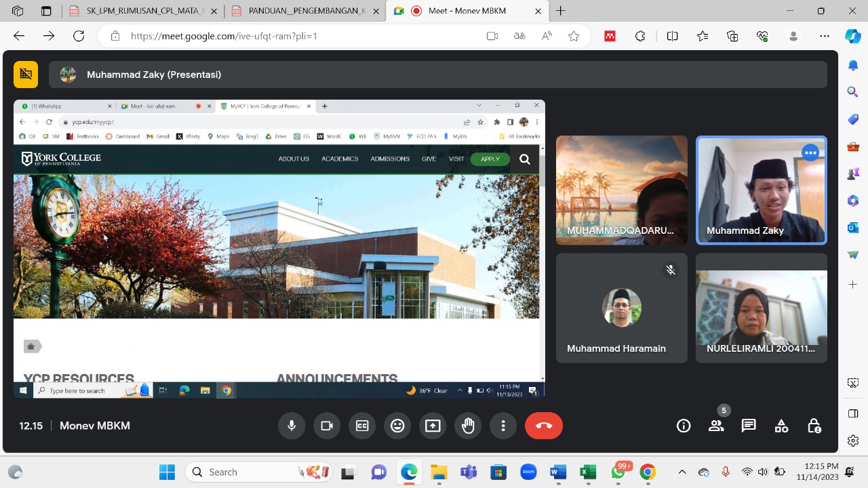Turn off the camera in Meet
Image resolution: width=868 pixels, height=488 pixels.
(x=327, y=426)
